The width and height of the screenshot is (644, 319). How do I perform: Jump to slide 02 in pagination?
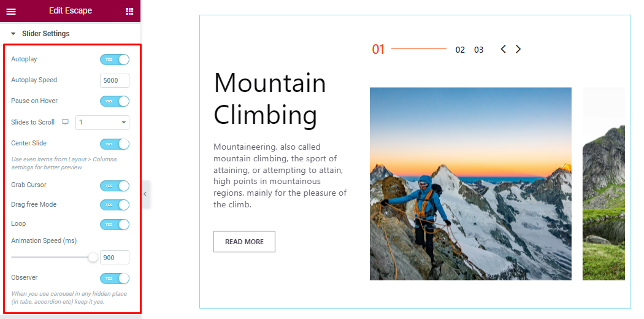click(460, 50)
